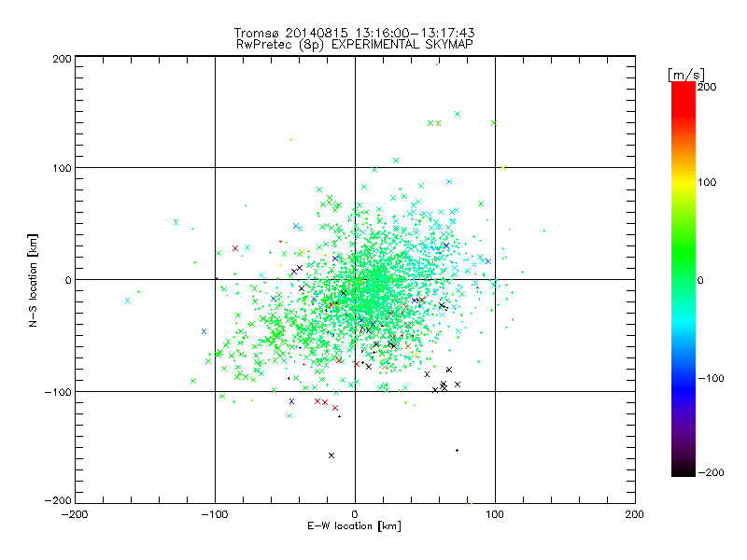Click the 'E-W location [km]' axis label

(354, 526)
